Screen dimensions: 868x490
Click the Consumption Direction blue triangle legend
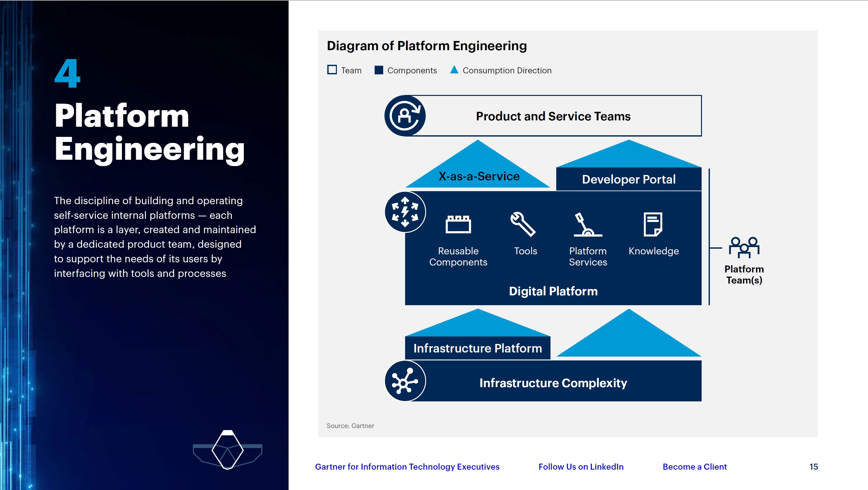click(x=454, y=70)
